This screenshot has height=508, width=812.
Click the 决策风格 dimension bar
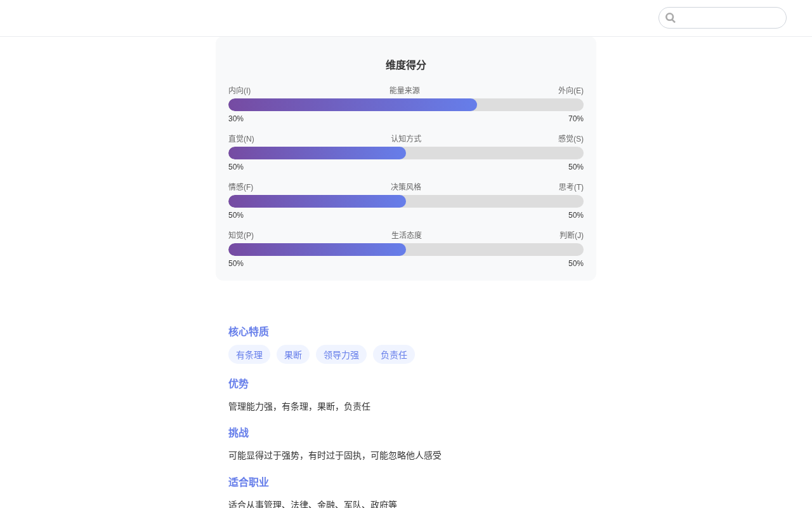[x=405, y=201]
